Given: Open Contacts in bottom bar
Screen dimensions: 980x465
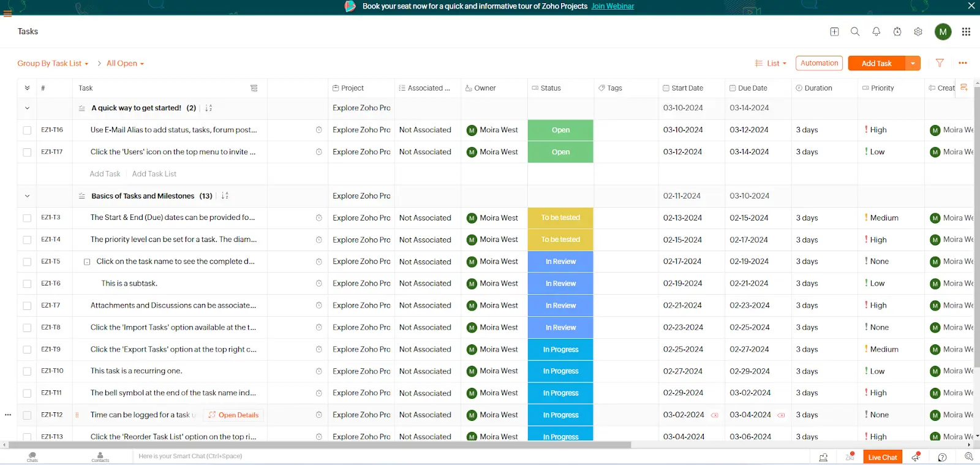Looking at the screenshot, I should click(100, 457).
